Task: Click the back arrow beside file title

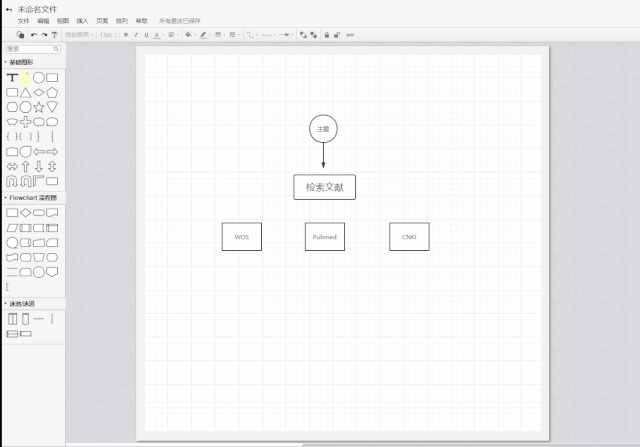Action: pyautogui.click(x=8, y=8)
